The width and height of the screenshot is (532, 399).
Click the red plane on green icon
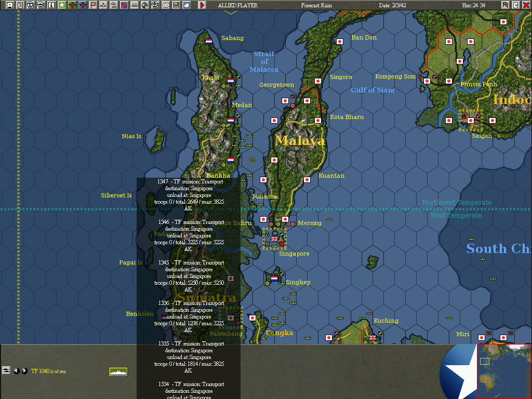click(72, 5)
